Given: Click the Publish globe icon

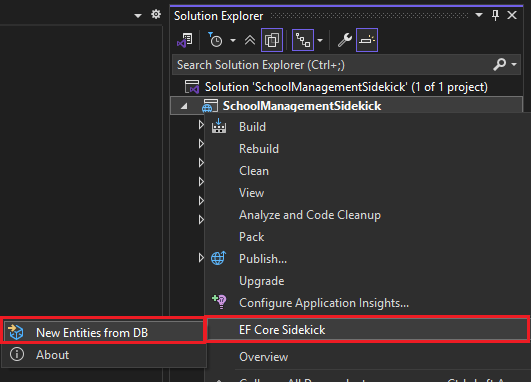Looking at the screenshot, I should point(218,258).
